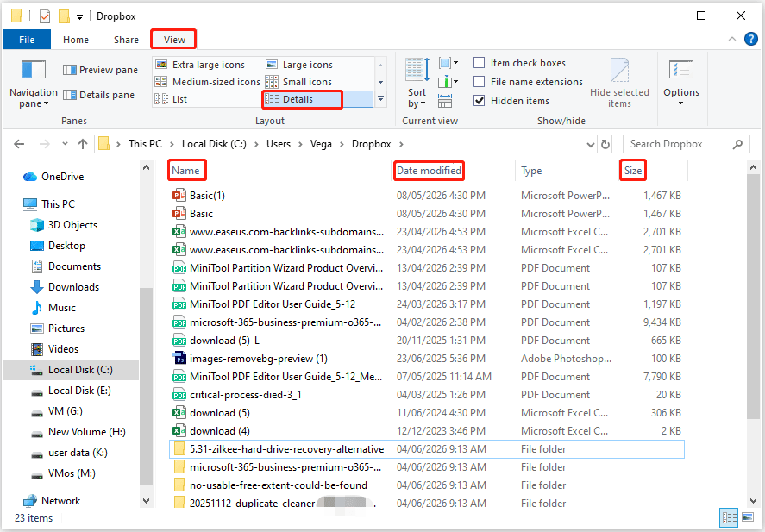Go up one folder level
Screen dimensions: 765x532
pos(83,144)
